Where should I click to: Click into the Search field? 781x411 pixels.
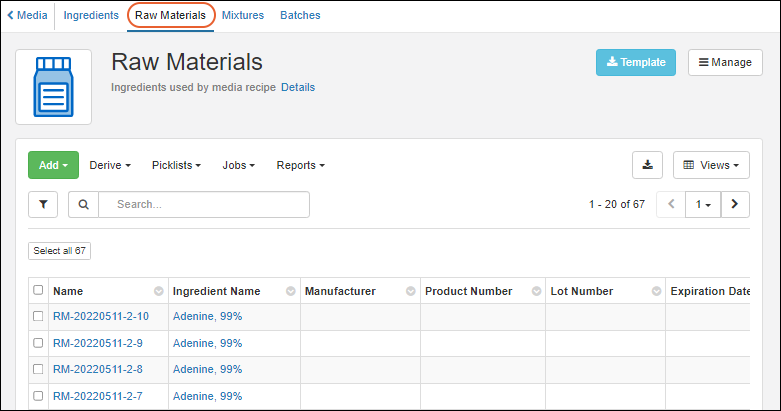(203, 204)
